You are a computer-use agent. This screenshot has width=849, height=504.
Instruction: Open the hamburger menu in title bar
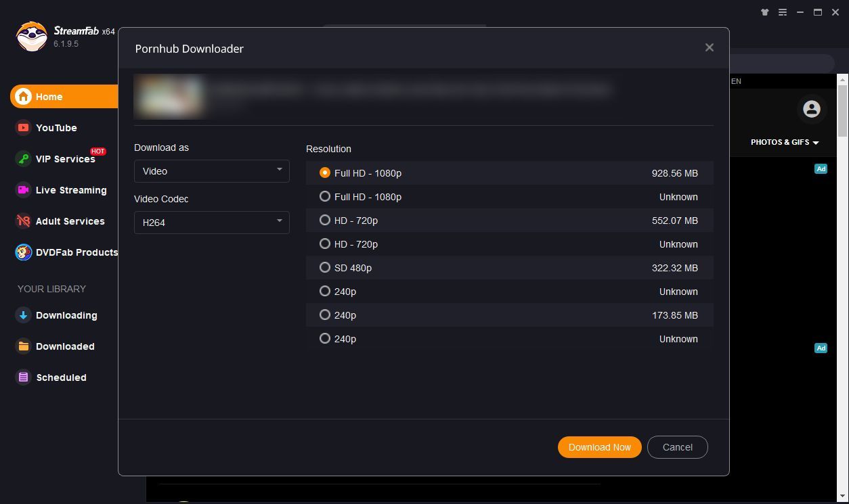pyautogui.click(x=783, y=12)
